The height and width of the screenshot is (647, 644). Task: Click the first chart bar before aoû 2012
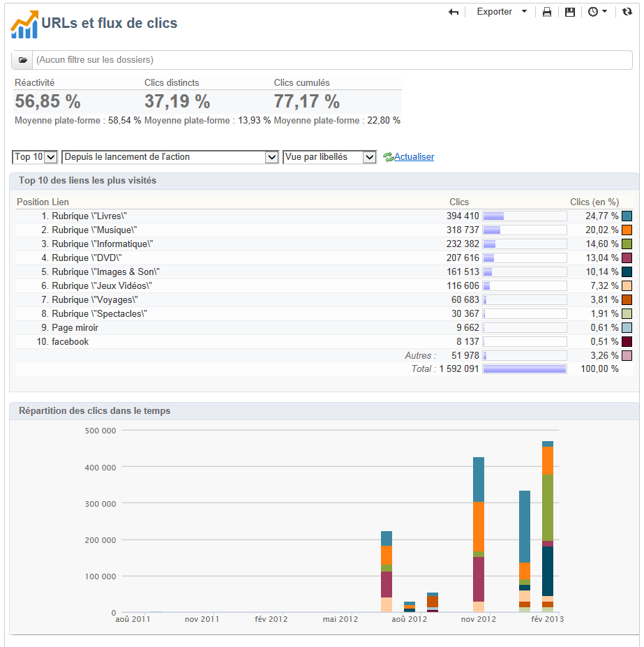[387, 572]
